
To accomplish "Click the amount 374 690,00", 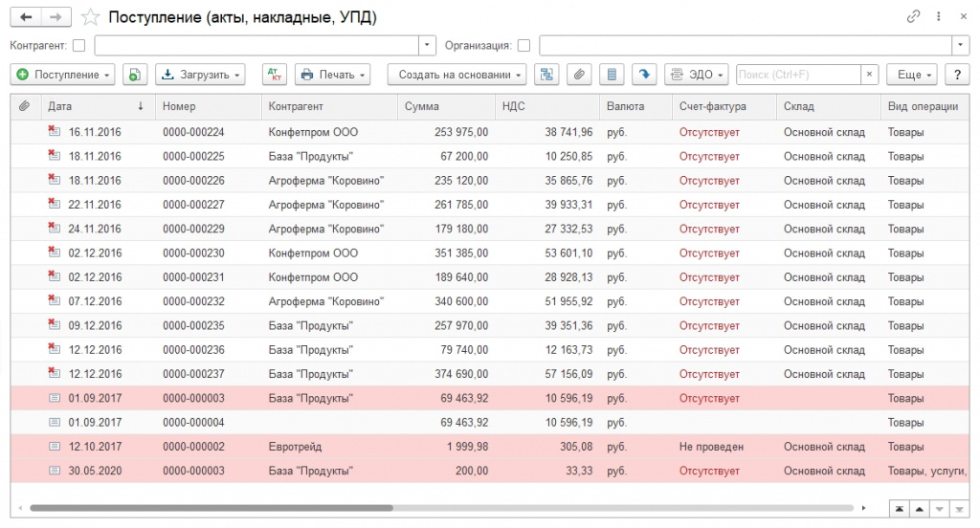I will [x=461, y=374].
